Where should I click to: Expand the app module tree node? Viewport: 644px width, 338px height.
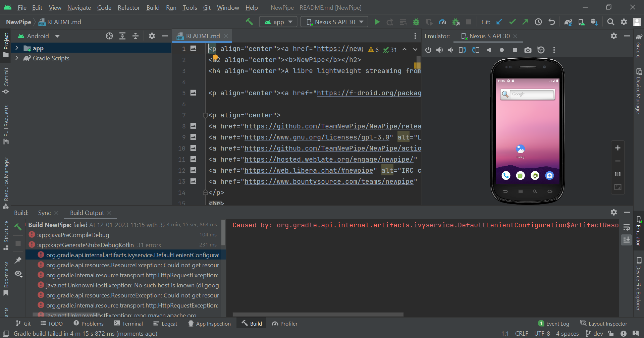pyautogui.click(x=17, y=48)
